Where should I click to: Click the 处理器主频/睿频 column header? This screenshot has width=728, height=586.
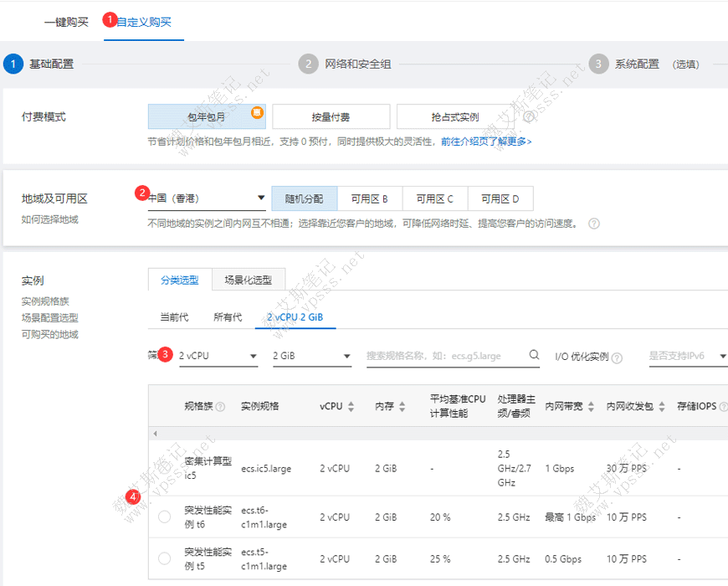tap(516, 406)
